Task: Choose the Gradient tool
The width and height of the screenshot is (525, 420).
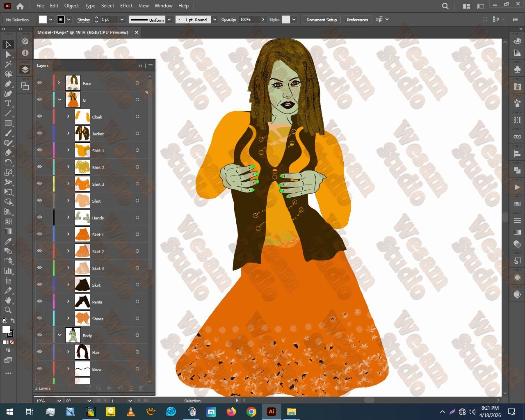Action: (8, 231)
